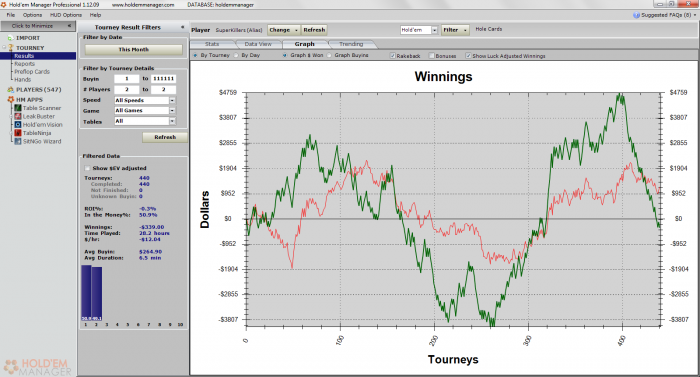Click the This Month date filter button
The width and height of the screenshot is (700, 377).
pos(133,50)
